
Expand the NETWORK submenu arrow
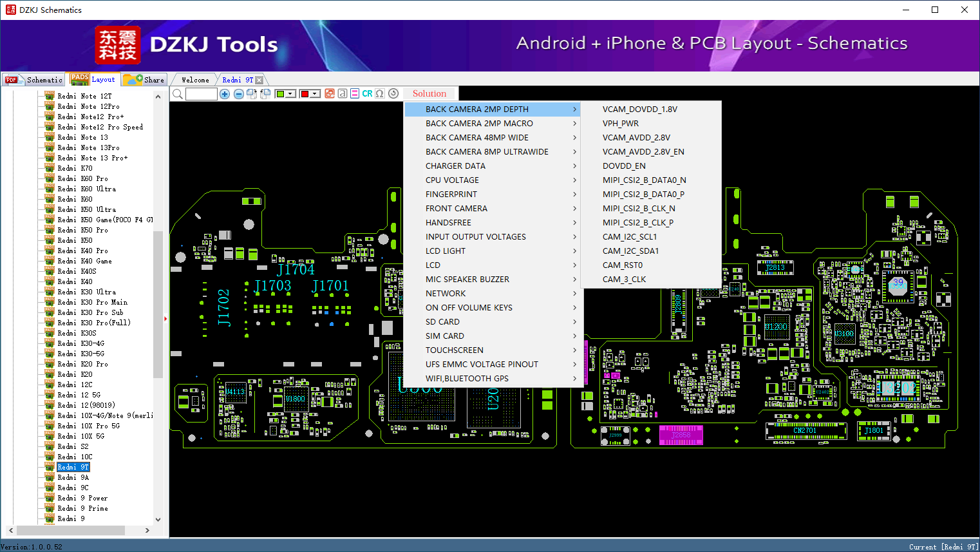(x=574, y=294)
